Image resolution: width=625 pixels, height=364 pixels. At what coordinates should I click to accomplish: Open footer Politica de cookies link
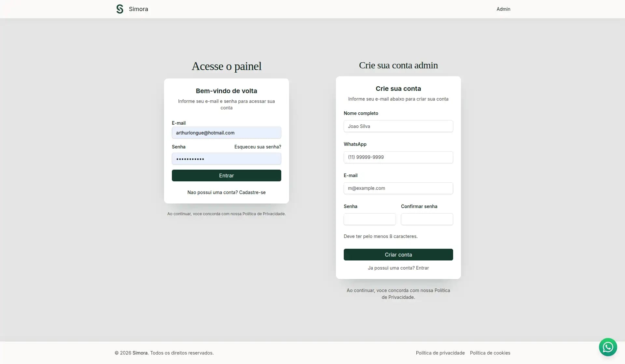[490, 353]
